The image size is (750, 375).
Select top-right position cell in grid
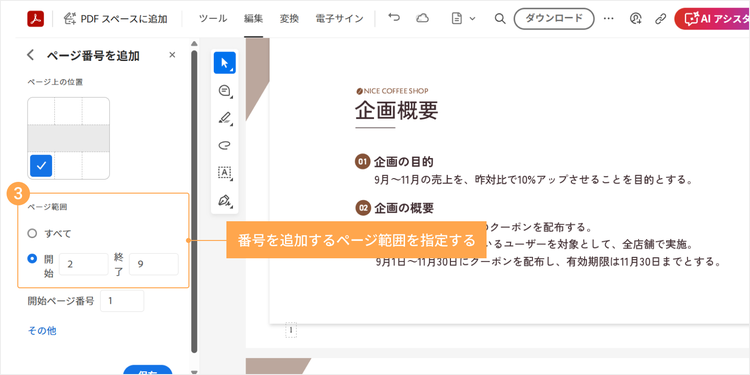click(96, 111)
